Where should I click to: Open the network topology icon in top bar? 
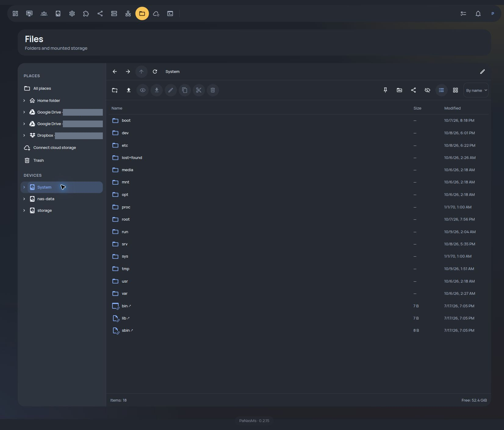(128, 13)
